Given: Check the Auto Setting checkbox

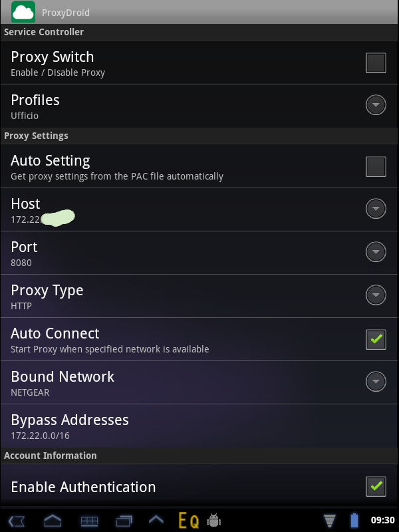Looking at the screenshot, I should point(376,167).
